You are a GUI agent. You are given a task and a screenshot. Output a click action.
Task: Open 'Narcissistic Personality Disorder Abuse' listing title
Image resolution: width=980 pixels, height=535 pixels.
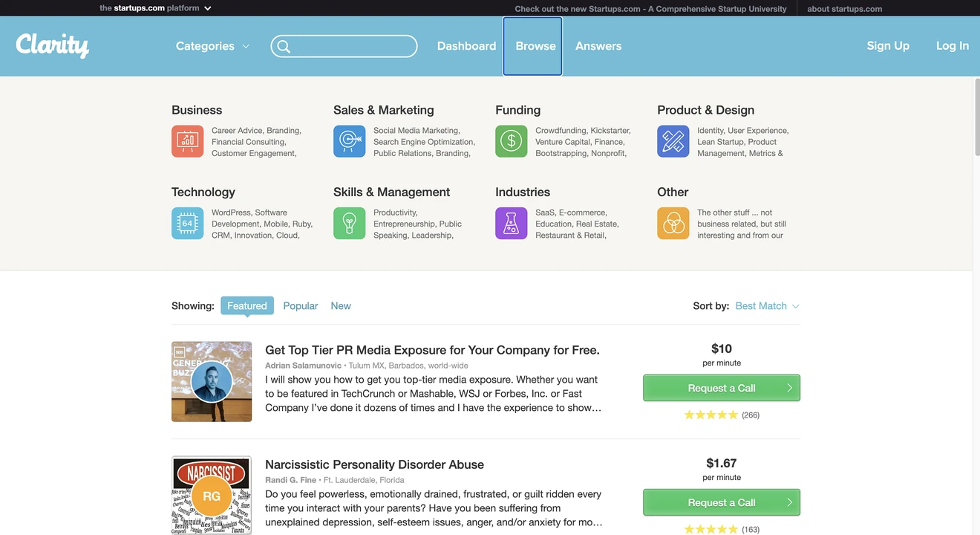click(x=374, y=464)
